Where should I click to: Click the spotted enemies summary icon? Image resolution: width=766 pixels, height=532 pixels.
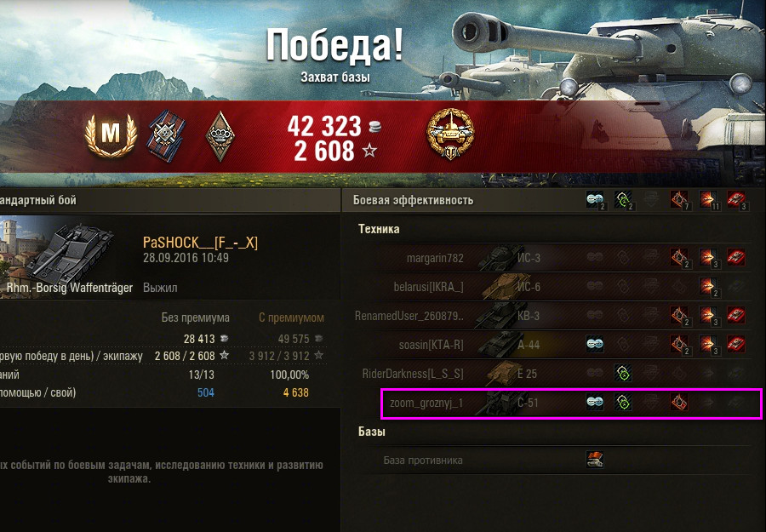click(596, 199)
